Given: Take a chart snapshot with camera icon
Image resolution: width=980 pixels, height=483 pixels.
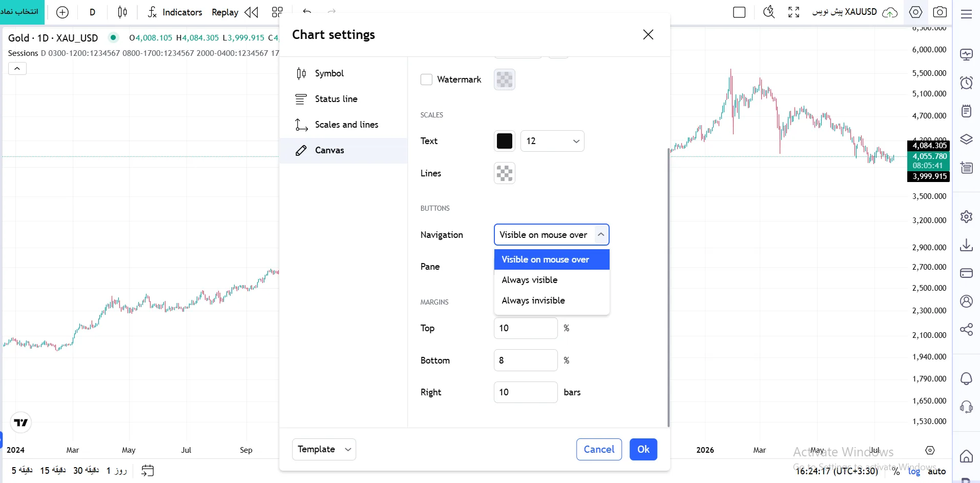Looking at the screenshot, I should click(x=940, y=12).
